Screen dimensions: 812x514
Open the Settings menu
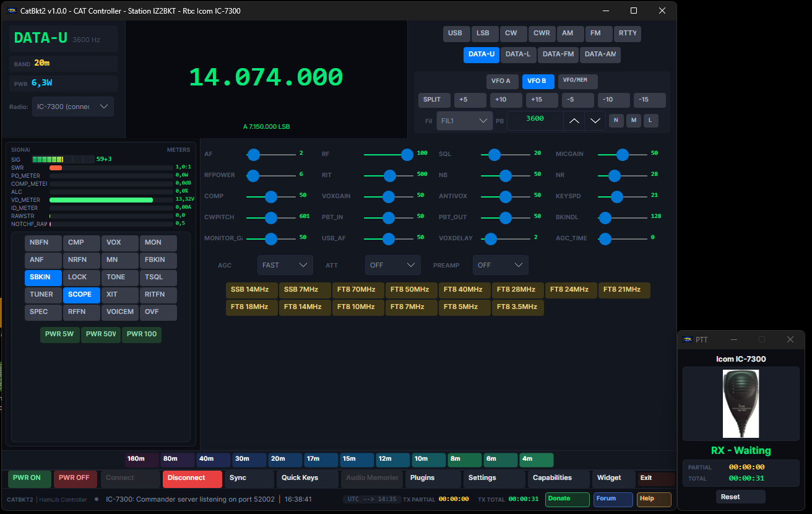pos(493,479)
